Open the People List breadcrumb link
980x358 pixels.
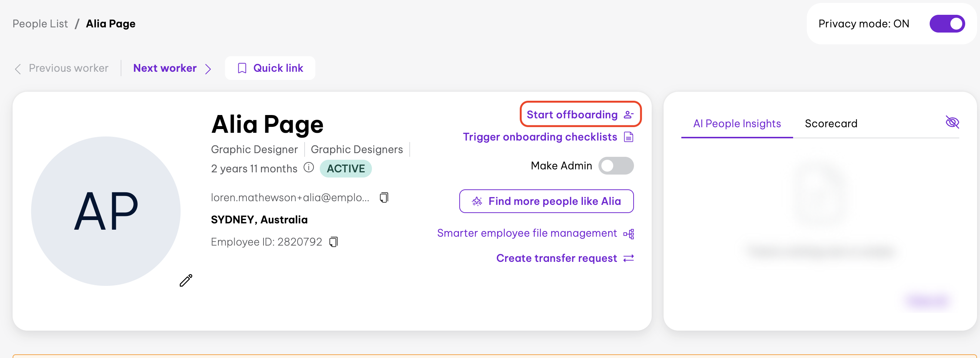coord(40,24)
